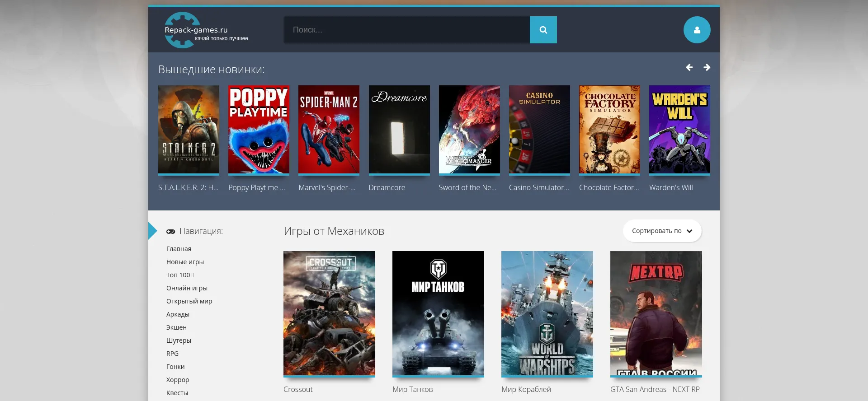868x401 pixels.
Task: Click the gamepad icon beside Навигация
Action: 170,231
